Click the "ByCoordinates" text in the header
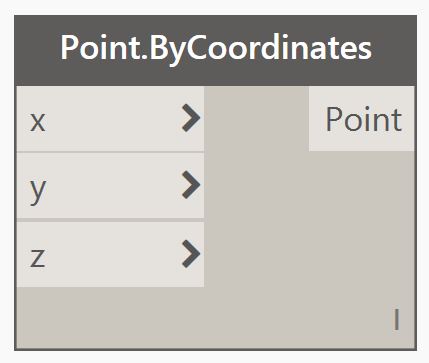The height and width of the screenshot is (363, 429). (261, 49)
